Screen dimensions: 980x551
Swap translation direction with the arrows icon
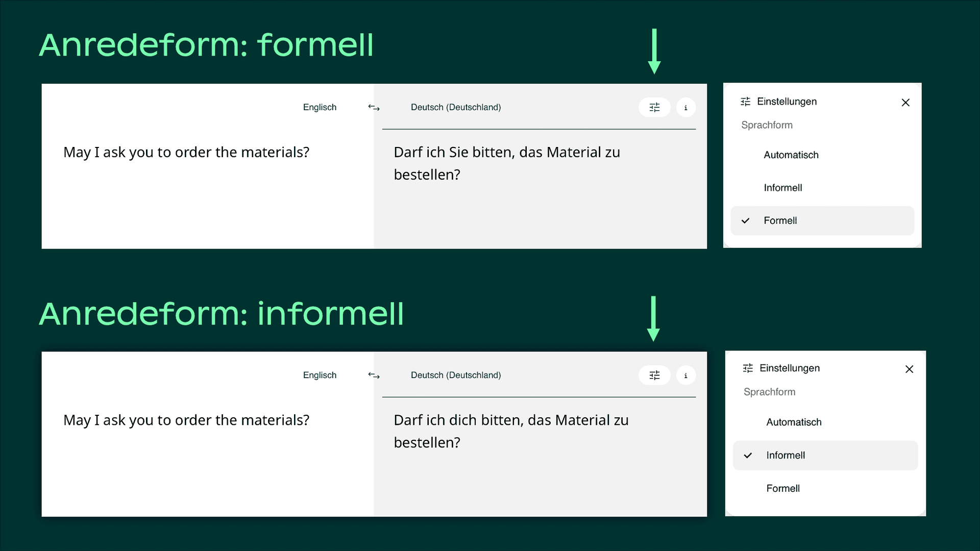pyautogui.click(x=374, y=107)
